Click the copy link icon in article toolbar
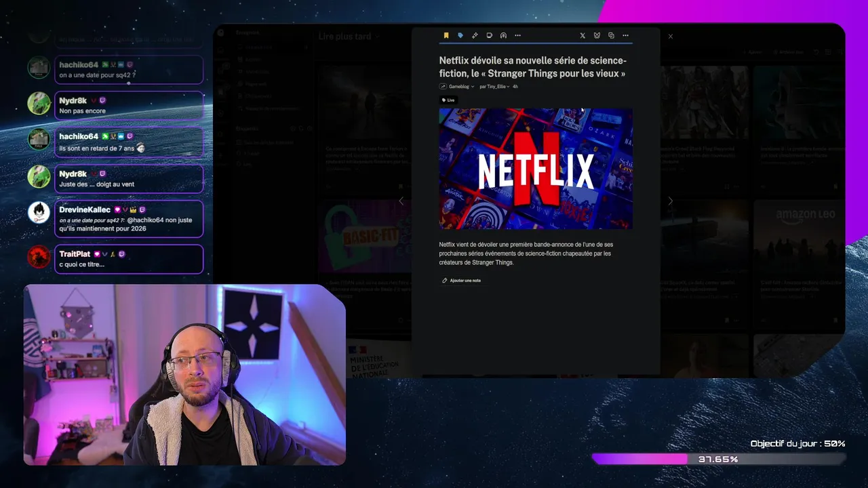This screenshot has width=868, height=488. (611, 35)
